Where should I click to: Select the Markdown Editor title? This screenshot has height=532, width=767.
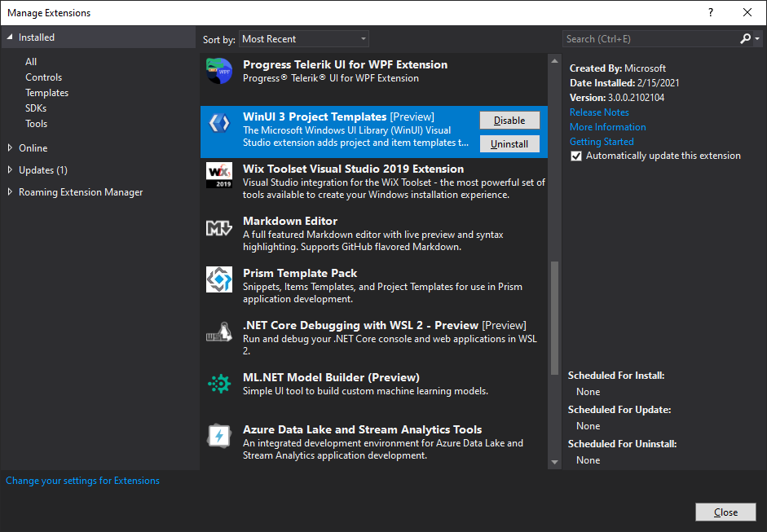pyautogui.click(x=290, y=221)
